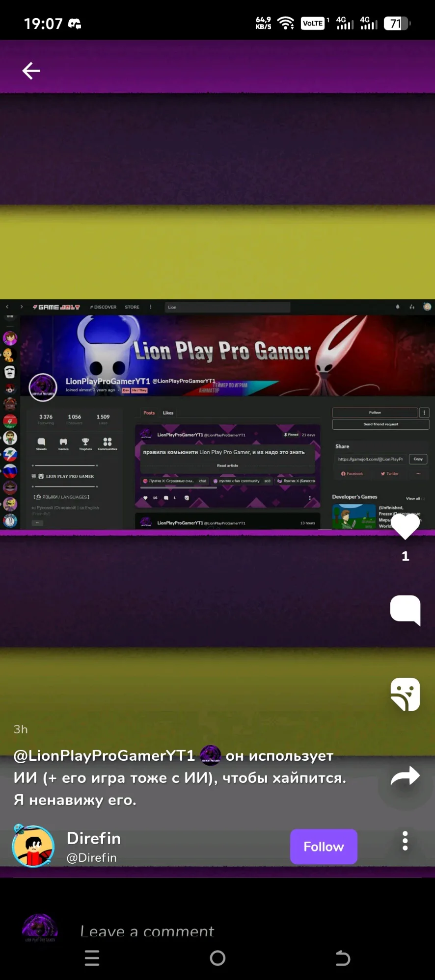Place a sticker using the sticker icon
The width and height of the screenshot is (435, 980).
pos(405,695)
